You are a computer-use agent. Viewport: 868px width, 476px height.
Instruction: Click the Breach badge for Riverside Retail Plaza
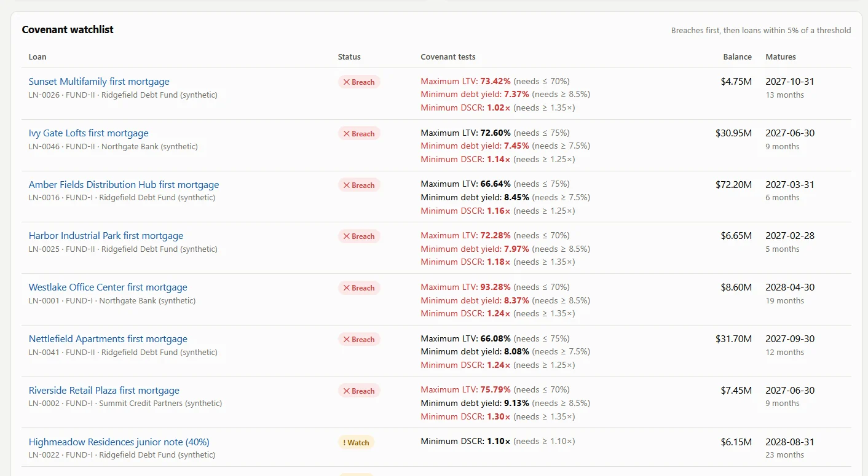pyautogui.click(x=359, y=391)
